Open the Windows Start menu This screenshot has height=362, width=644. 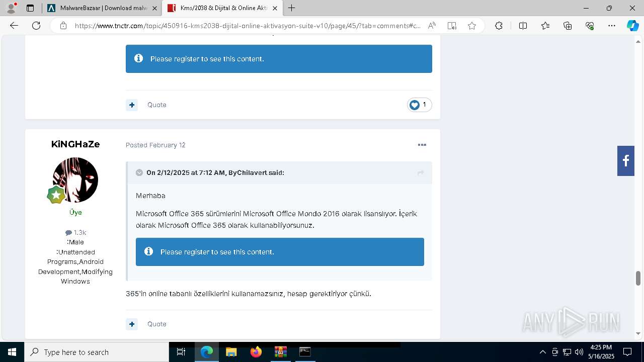[x=12, y=352]
